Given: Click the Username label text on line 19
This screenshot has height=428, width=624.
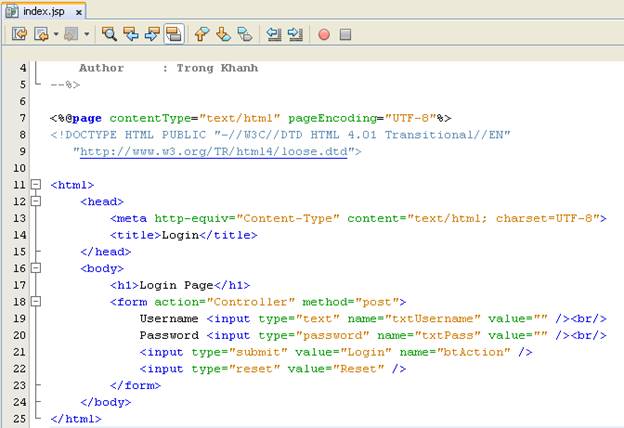Looking at the screenshot, I should [169, 319].
